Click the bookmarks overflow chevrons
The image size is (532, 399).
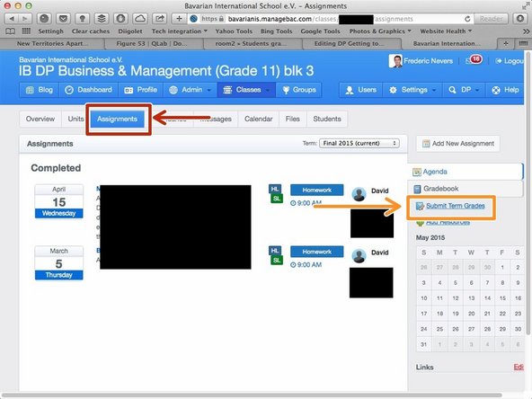point(527,31)
